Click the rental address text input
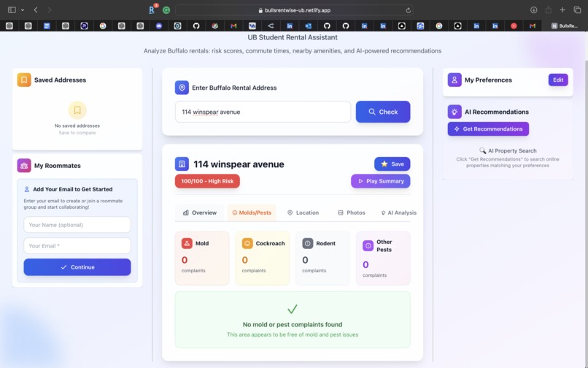Screen dimensions: 588x368 [x=263, y=112]
